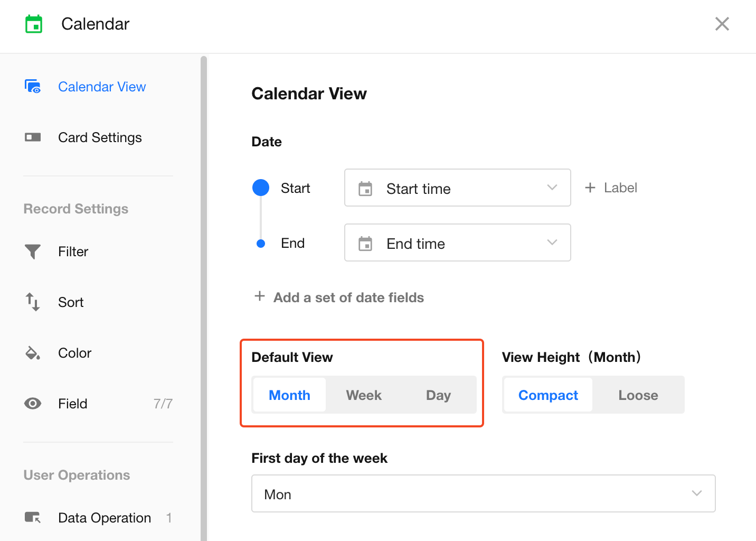Click the Filter funnel icon
756x541 pixels.
[x=33, y=251]
